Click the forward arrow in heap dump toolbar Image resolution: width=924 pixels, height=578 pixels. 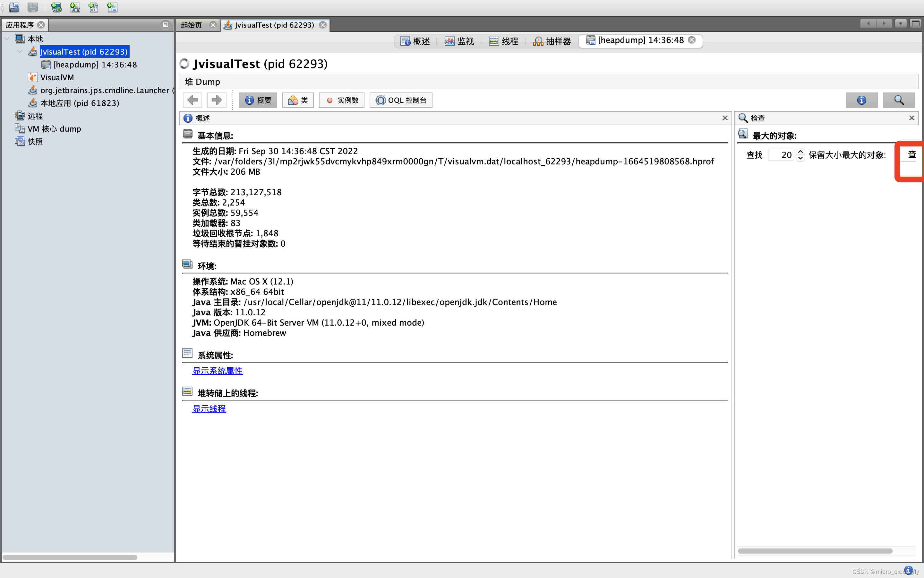pyautogui.click(x=217, y=100)
